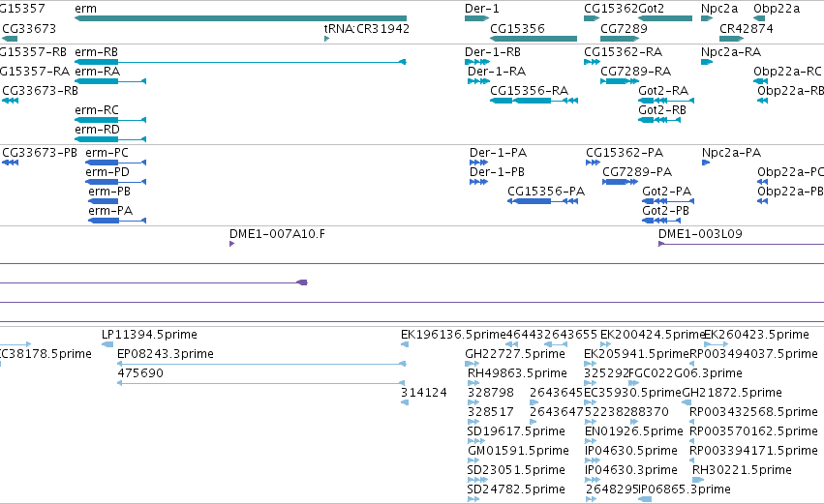Select EST RH49863.5prime
The image size is (824, 504).
(473, 383)
